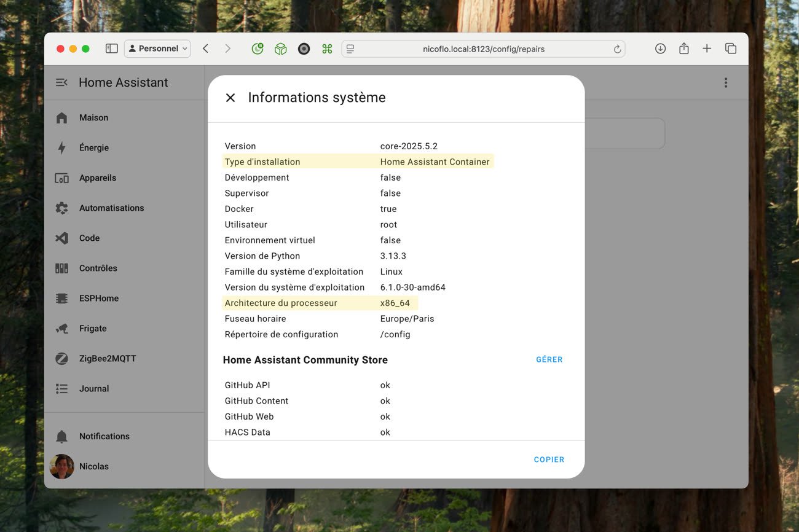The height and width of the screenshot is (532, 799).
Task: Open a new Safari tab
Action: point(707,49)
